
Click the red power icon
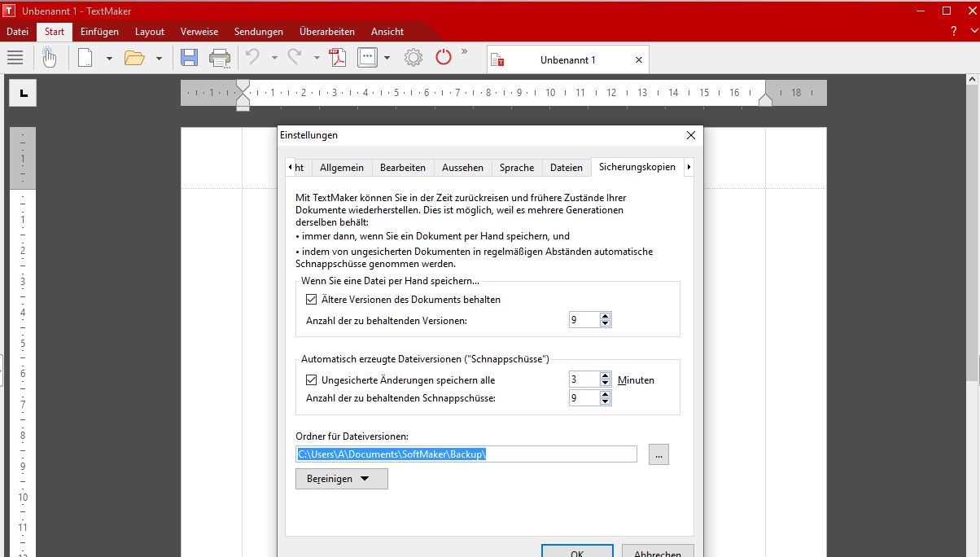[x=444, y=58]
